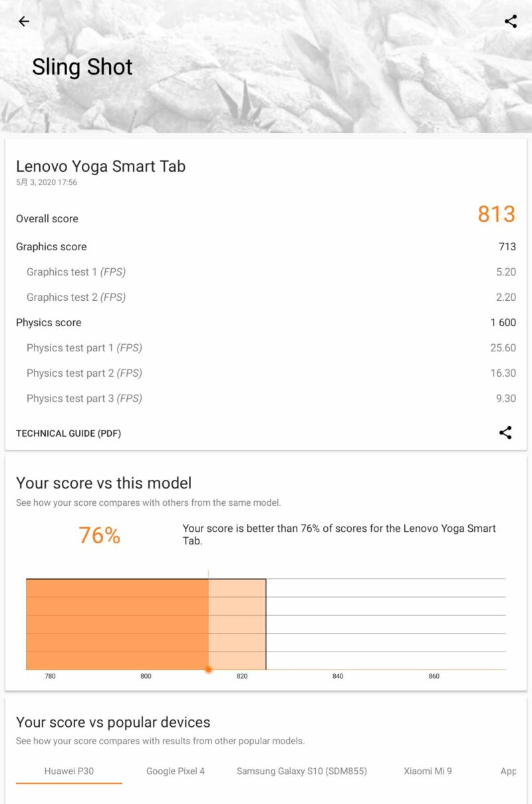This screenshot has height=804, width=532.
Task: Click the dark orange histogram bar
Action: point(117,624)
